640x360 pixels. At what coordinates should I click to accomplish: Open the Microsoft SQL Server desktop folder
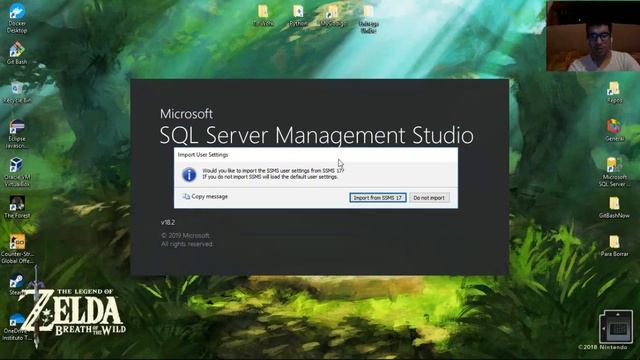(614, 172)
